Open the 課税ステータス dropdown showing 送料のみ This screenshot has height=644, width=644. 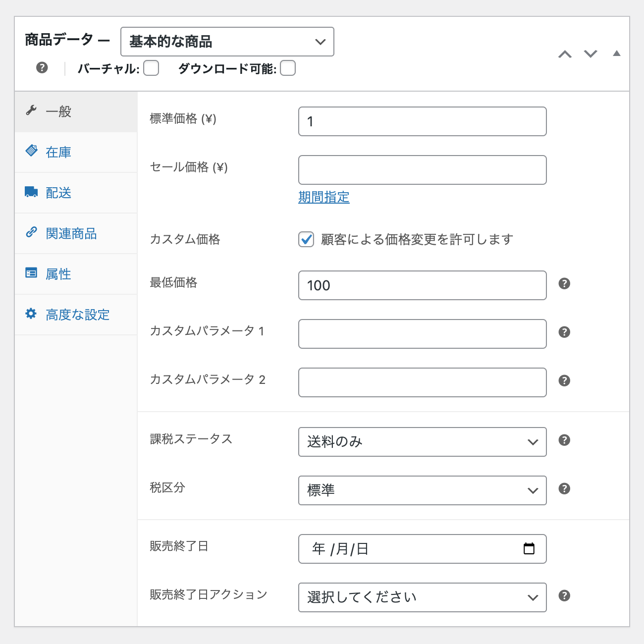point(423,442)
